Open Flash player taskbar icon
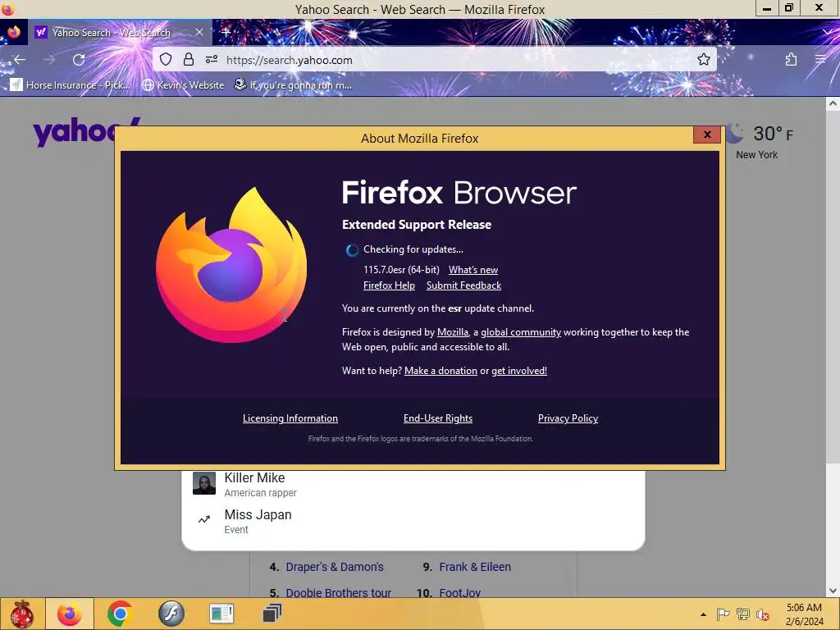The height and width of the screenshot is (630, 840). click(171, 614)
